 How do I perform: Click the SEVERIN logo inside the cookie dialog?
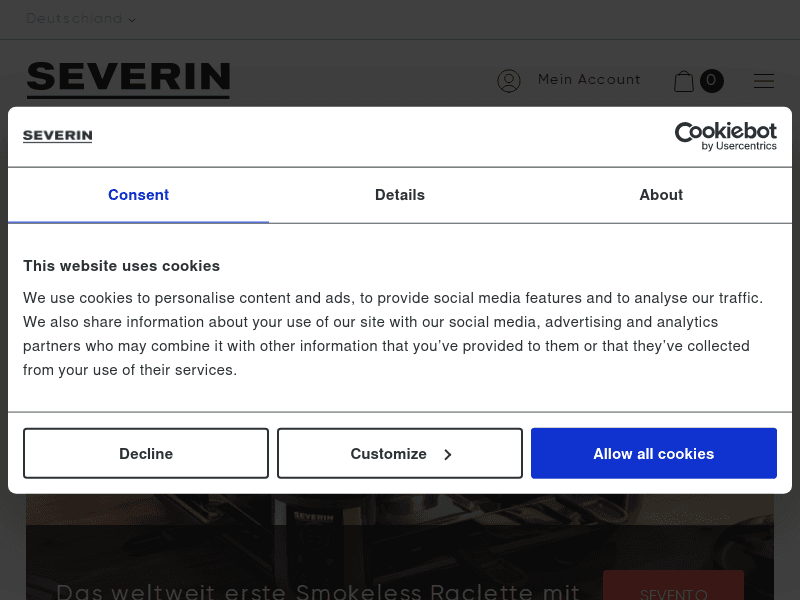pos(57,136)
